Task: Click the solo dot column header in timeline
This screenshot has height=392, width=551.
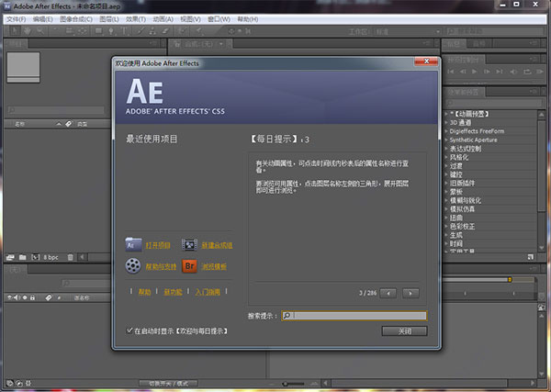Action: (25, 297)
